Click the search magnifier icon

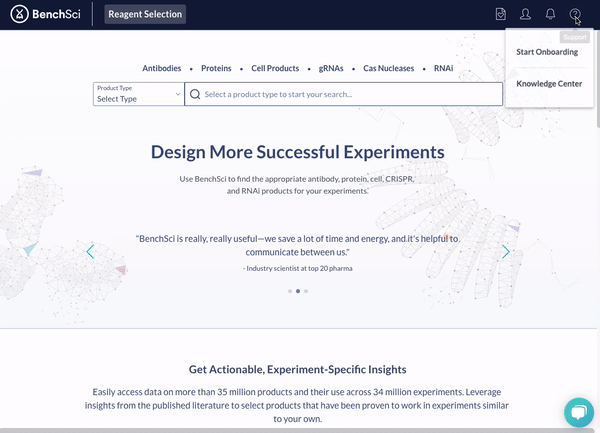pyautogui.click(x=195, y=94)
